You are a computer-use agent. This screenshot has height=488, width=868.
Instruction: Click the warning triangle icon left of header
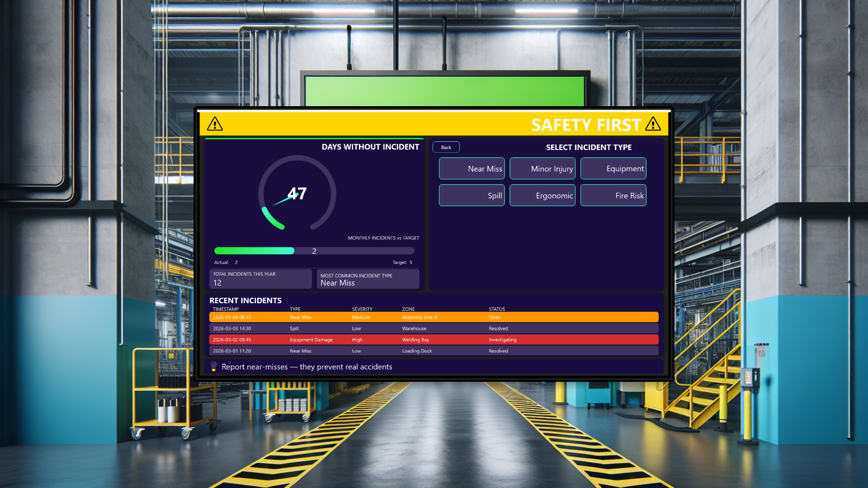[x=215, y=124]
